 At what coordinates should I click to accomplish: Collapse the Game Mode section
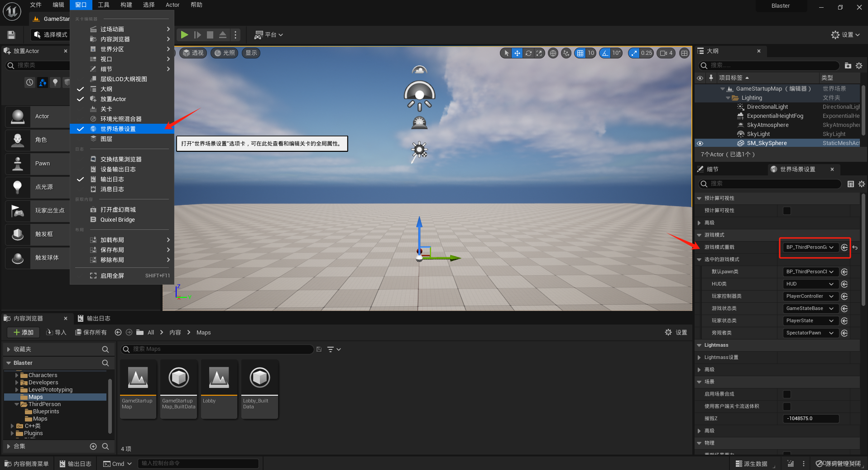[700, 235]
